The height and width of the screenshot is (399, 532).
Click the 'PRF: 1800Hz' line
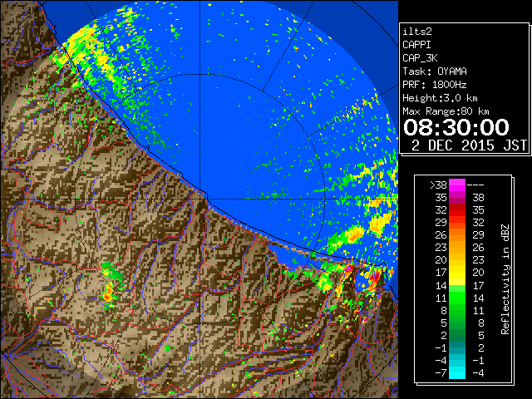click(435, 85)
